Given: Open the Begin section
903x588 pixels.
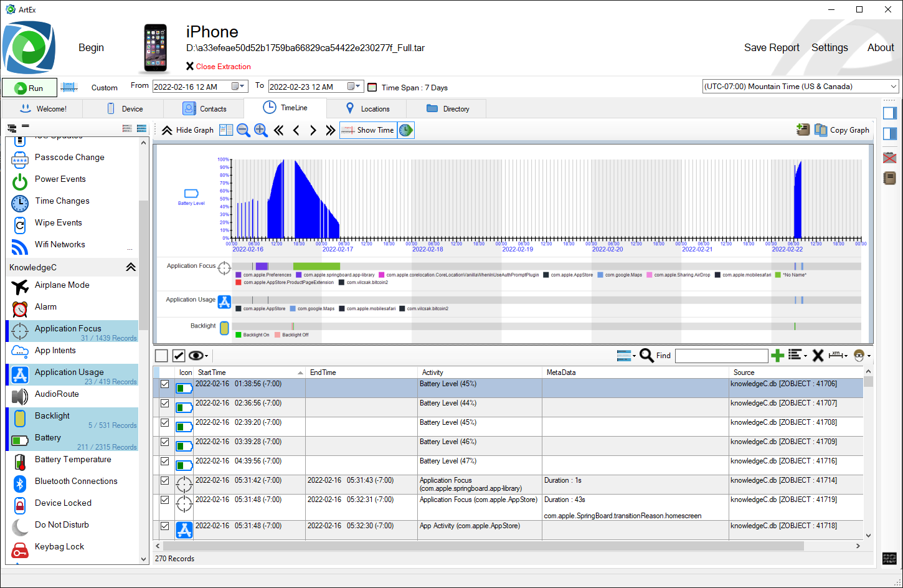Looking at the screenshot, I should (91, 48).
